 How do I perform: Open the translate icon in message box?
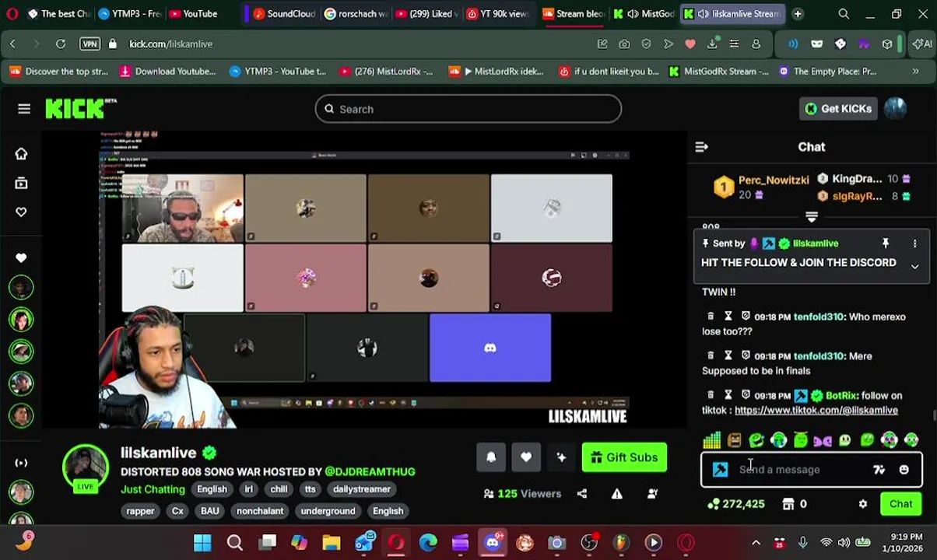click(x=879, y=470)
